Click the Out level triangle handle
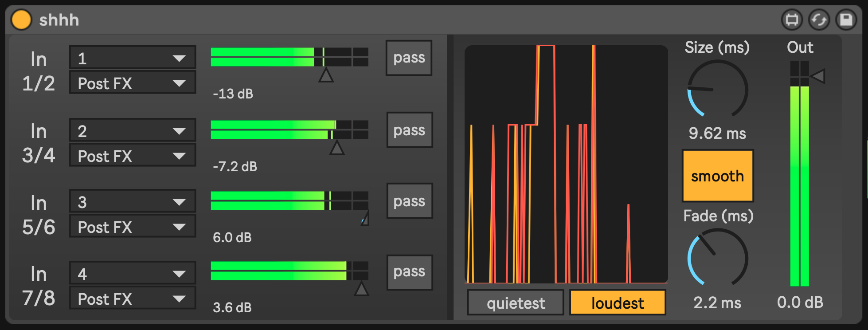868x330 pixels. click(817, 76)
